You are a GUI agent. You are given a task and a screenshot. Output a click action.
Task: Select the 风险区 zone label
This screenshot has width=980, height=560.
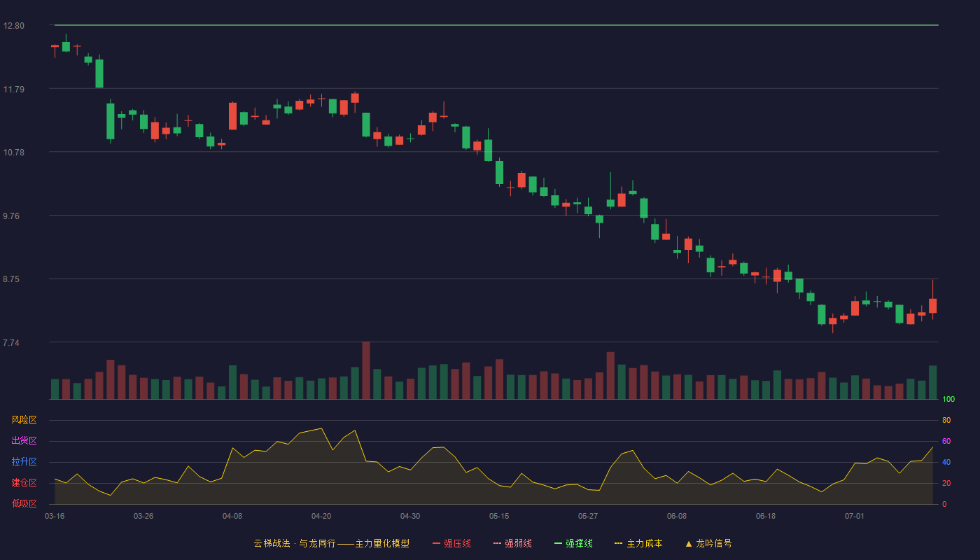24,420
